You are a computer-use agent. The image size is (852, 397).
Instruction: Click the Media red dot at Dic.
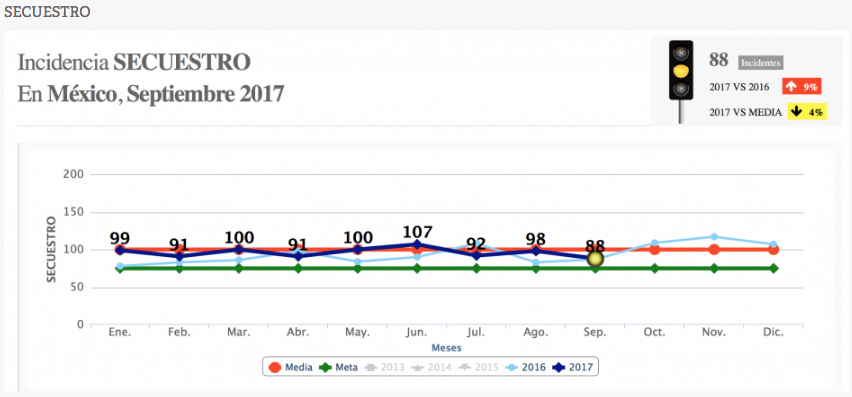[x=773, y=249]
